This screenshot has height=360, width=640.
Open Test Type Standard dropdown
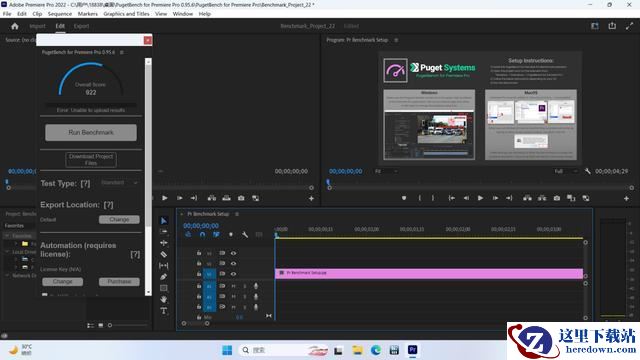pos(120,183)
